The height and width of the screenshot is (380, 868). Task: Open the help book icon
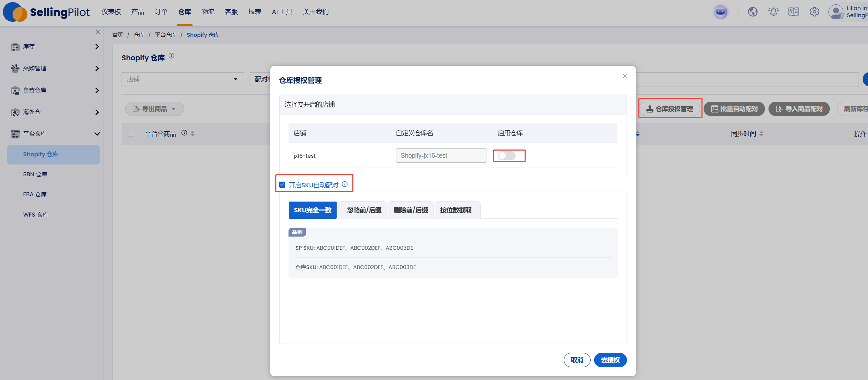pyautogui.click(x=793, y=12)
